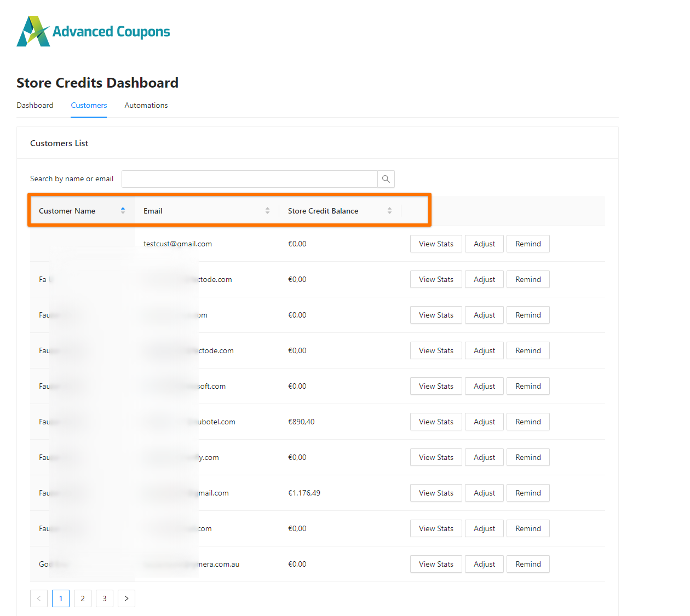This screenshot has width=690, height=616.
Task: Sort the Email column using its sort arrows
Action: coord(267,210)
